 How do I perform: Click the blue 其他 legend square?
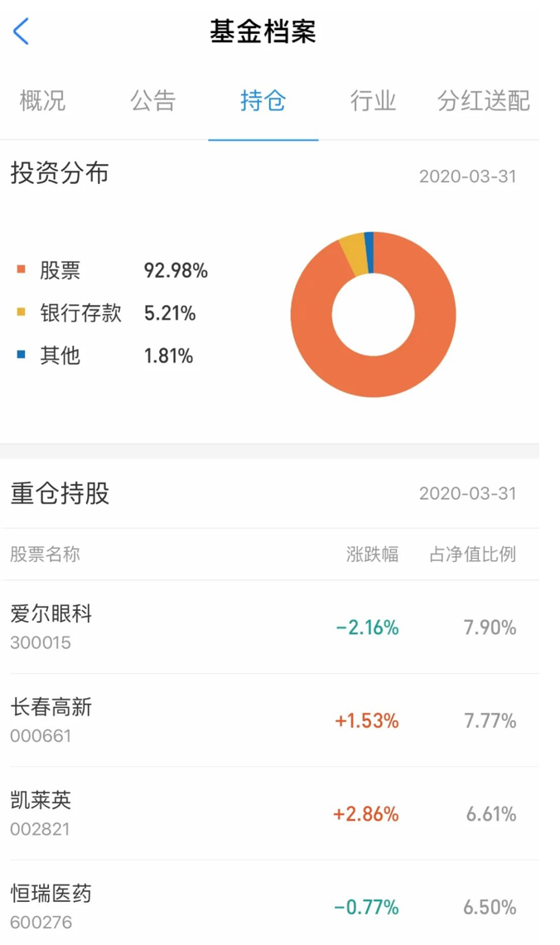pos(21,355)
